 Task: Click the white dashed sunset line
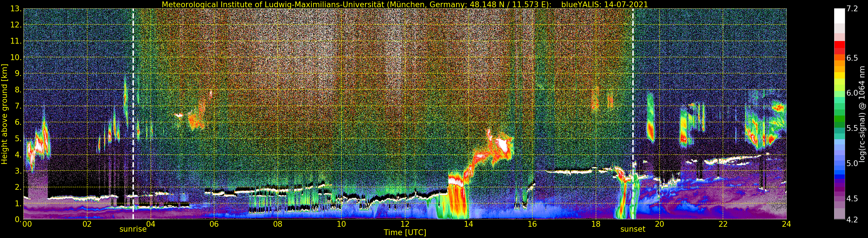point(633,114)
